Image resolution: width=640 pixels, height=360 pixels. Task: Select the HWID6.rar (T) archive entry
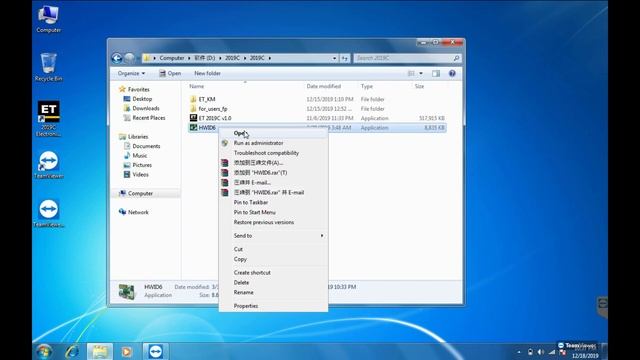pyautogui.click(x=273, y=173)
